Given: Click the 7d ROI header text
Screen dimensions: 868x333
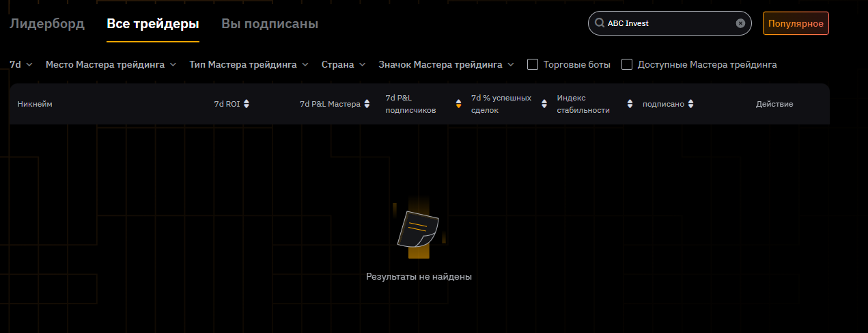Looking at the screenshot, I should [x=227, y=104].
